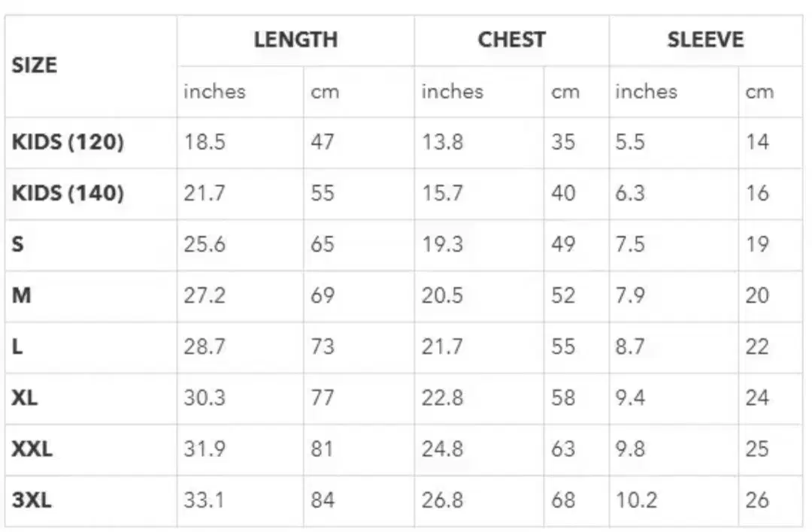
Task: Select the 22.8 chest value for XL
Action: point(442,397)
